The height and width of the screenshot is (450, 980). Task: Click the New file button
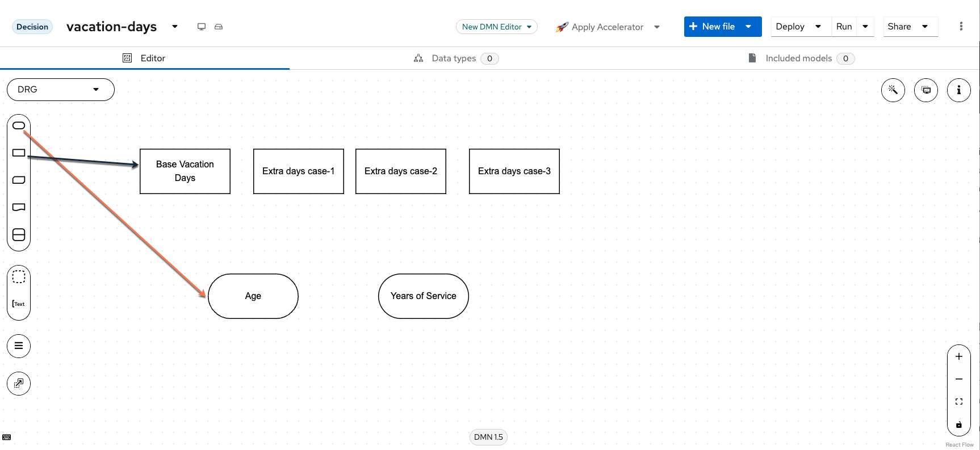712,27
